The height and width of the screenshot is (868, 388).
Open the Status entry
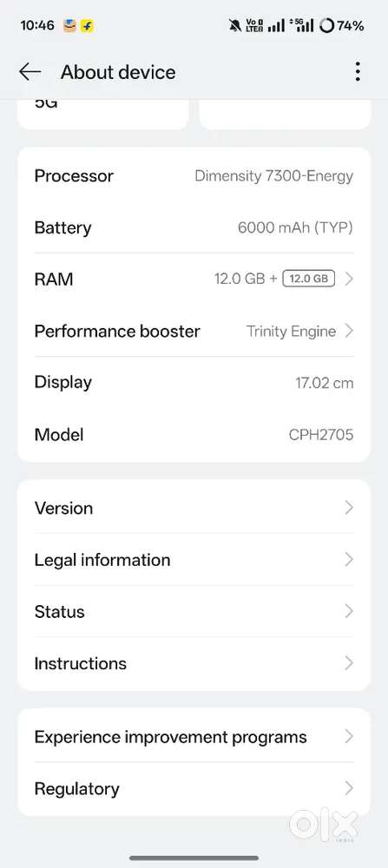click(194, 612)
